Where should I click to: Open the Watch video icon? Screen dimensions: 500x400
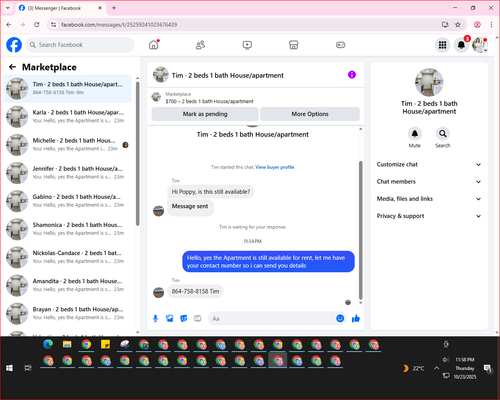[x=247, y=45]
